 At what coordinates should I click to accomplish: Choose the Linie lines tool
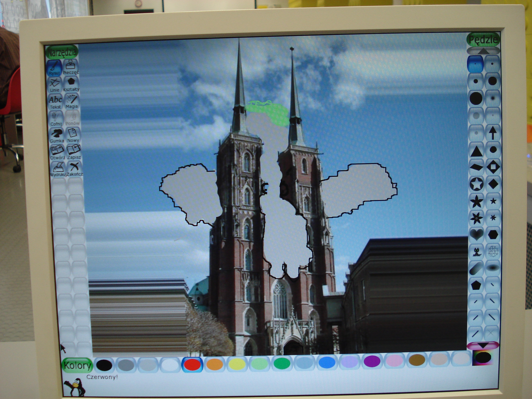(55, 85)
